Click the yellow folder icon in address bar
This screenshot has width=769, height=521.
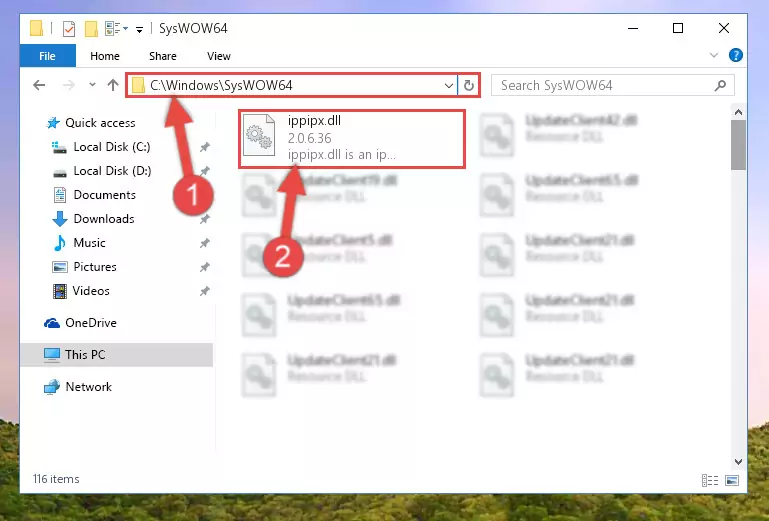click(138, 85)
